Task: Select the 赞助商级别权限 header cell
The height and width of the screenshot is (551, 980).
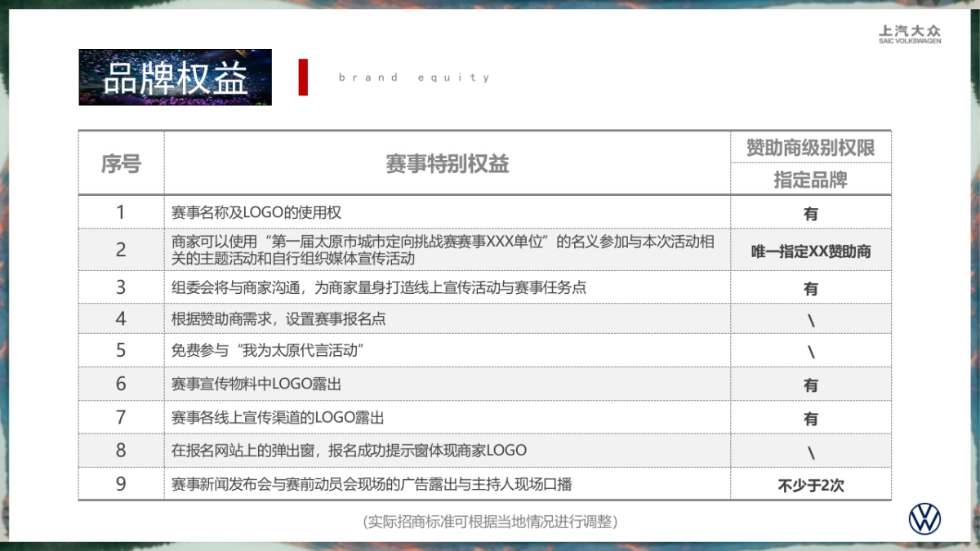Action: click(x=810, y=148)
